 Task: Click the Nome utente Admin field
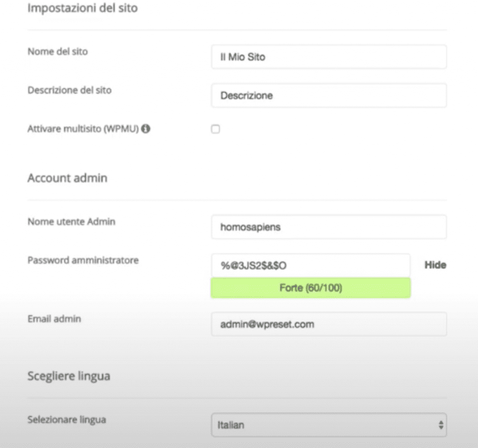(x=329, y=227)
